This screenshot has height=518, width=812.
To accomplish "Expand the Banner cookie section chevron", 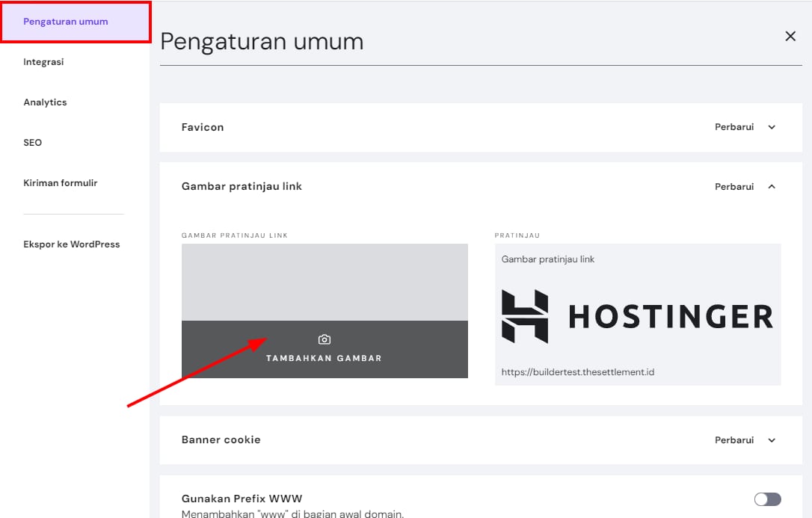I will pyautogui.click(x=772, y=440).
